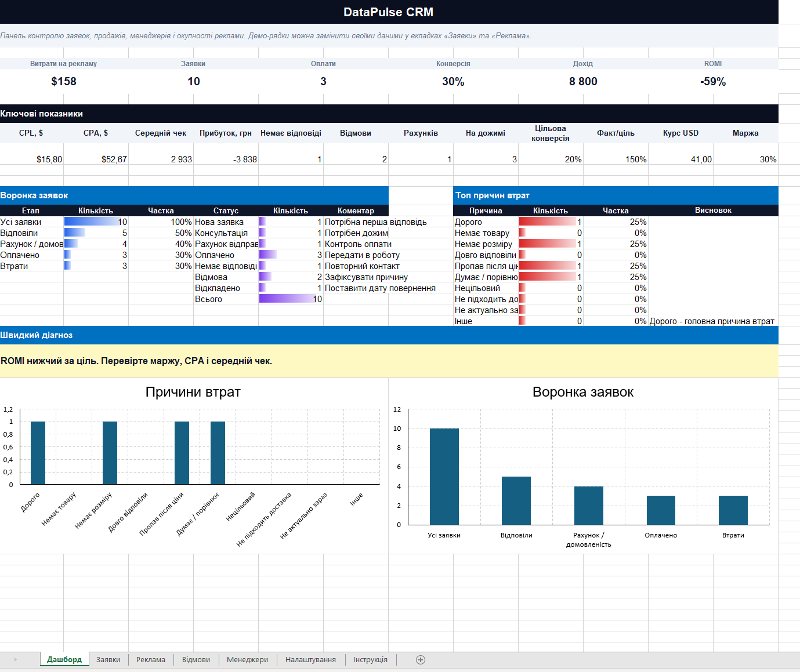The image size is (800, 672).
Task: Select the description starting 'Панель контролю заявок'
Action: point(266,36)
